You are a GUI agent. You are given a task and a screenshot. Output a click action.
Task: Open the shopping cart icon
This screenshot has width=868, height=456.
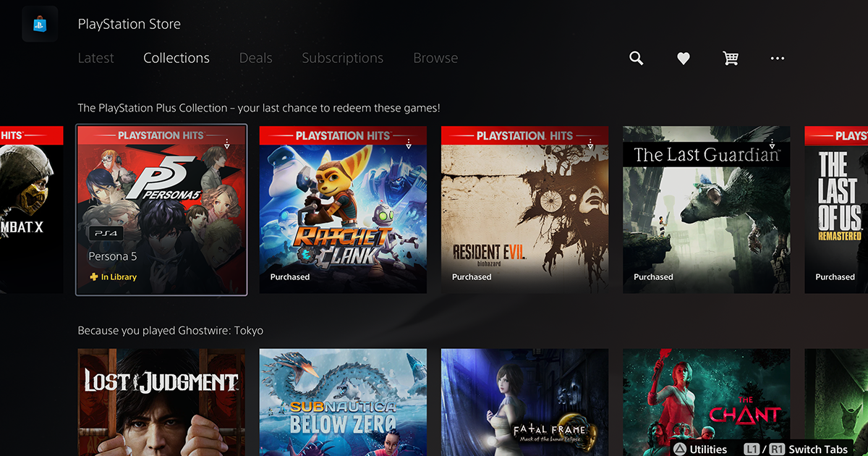[x=731, y=59]
